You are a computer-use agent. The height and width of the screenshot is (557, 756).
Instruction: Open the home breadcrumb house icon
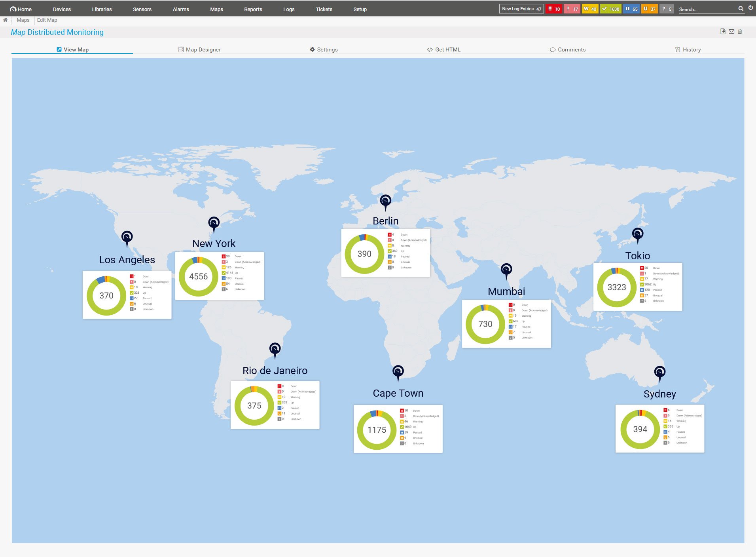pos(5,20)
